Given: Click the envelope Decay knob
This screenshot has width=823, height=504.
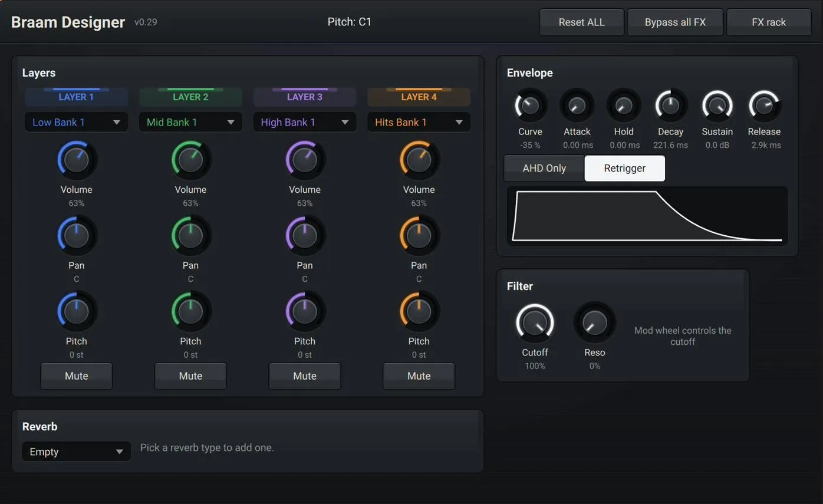Looking at the screenshot, I should [x=671, y=106].
